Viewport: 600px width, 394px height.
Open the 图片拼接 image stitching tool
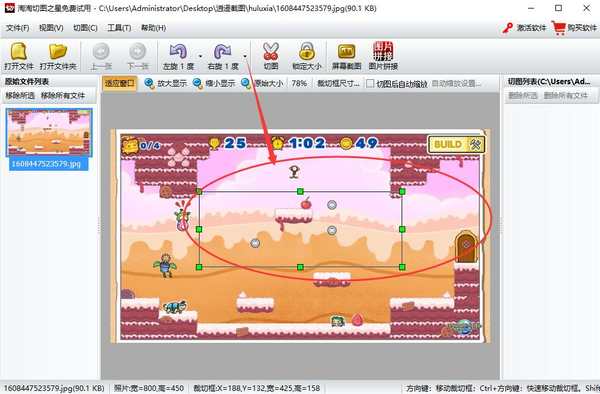pos(383,51)
